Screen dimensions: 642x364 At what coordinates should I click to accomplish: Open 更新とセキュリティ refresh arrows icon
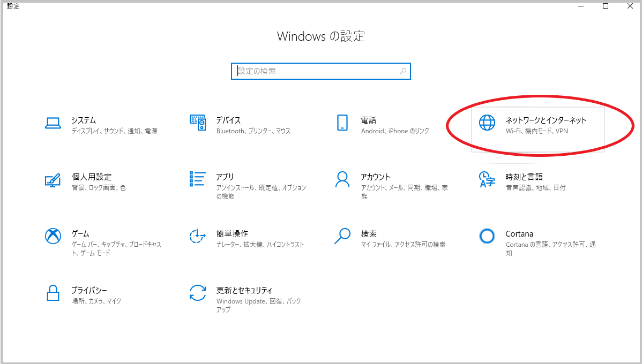198,293
